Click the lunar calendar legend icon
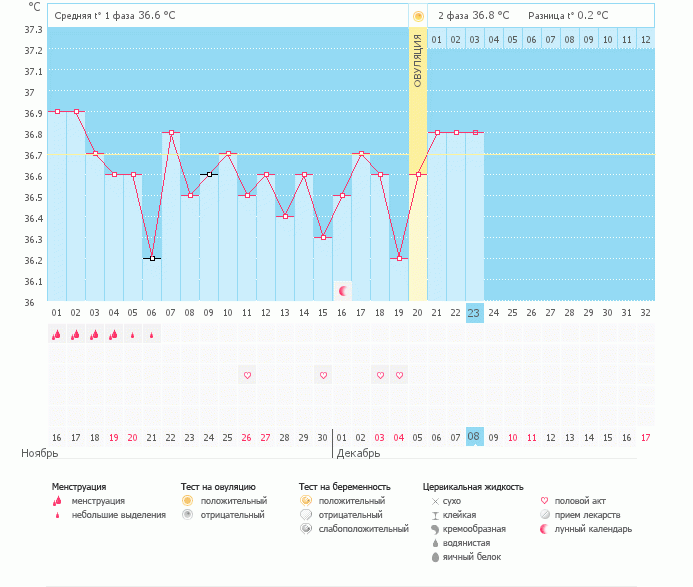Screen dimensions: 693x587 point(545,528)
